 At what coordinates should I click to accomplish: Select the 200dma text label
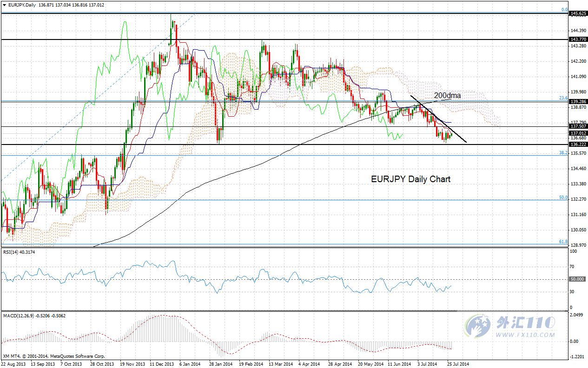[447, 95]
